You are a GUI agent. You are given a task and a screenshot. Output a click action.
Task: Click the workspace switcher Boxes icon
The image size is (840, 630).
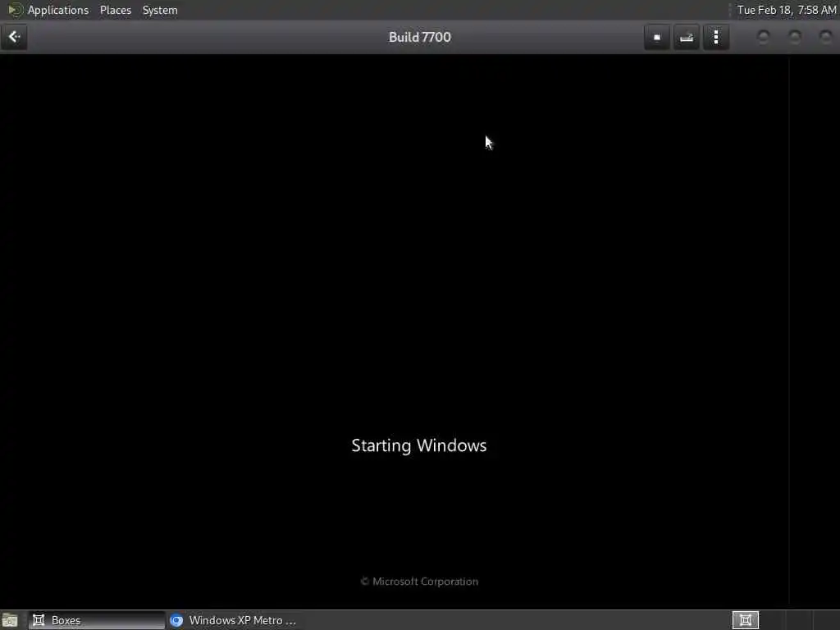(x=745, y=620)
